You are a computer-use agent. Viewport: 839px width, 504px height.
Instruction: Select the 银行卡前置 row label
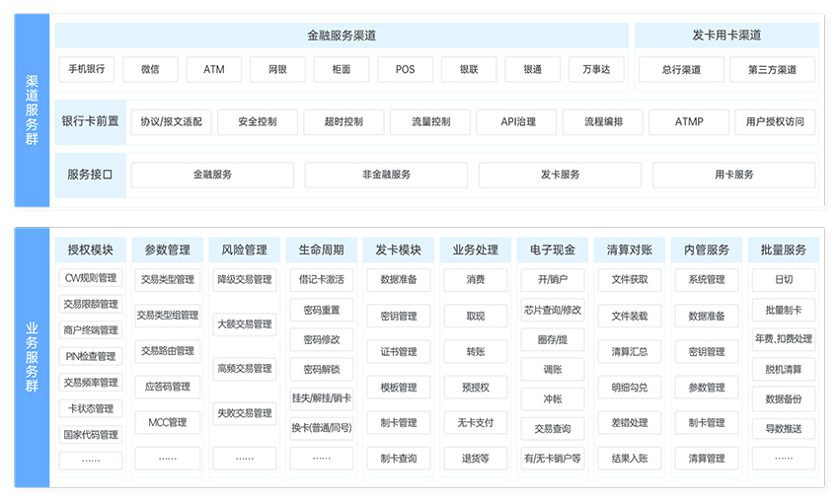(x=90, y=121)
